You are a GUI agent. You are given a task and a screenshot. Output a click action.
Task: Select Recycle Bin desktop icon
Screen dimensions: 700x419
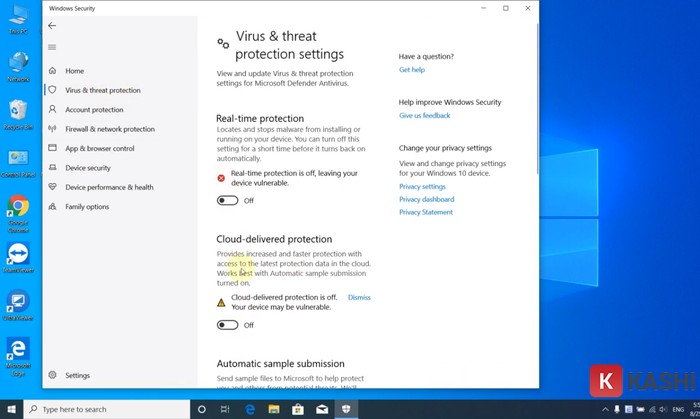[18, 115]
